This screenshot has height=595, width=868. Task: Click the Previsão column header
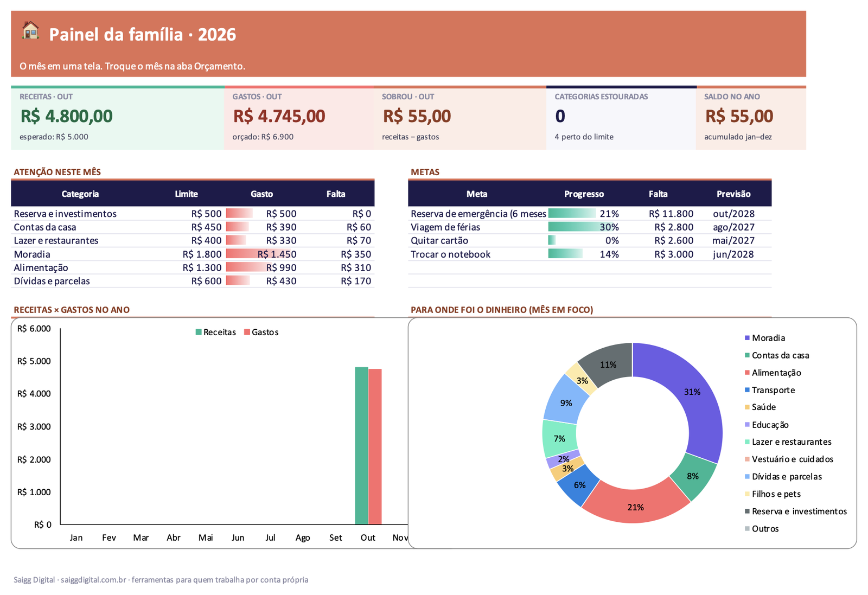[x=733, y=194]
